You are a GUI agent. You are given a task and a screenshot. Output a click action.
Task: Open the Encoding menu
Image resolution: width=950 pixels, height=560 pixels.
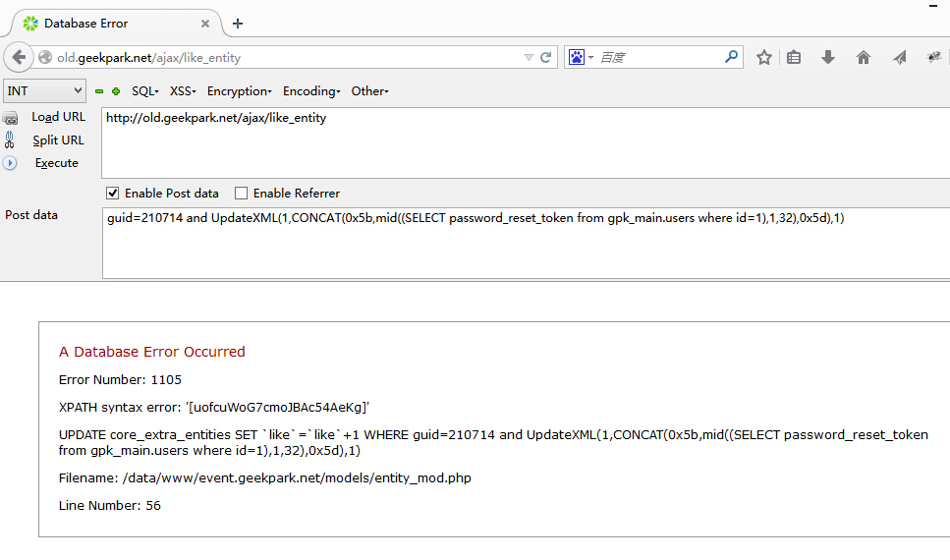(x=311, y=91)
